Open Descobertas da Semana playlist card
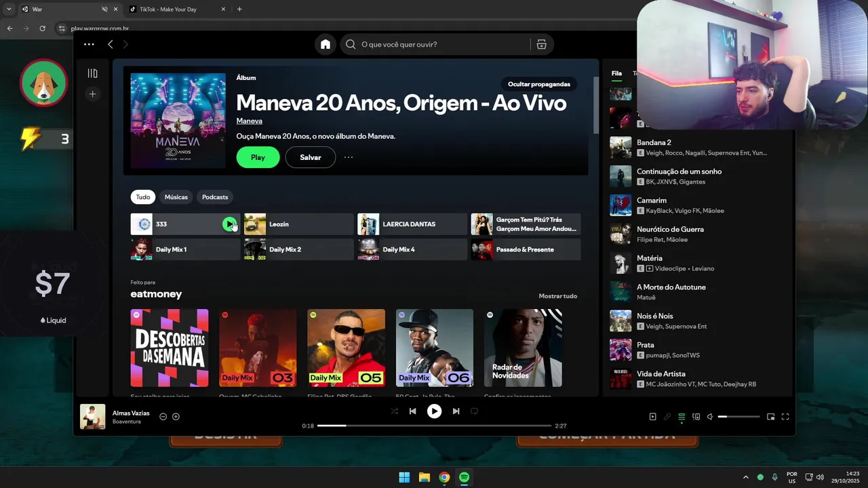Screen dimensions: 868x488 point(170,348)
